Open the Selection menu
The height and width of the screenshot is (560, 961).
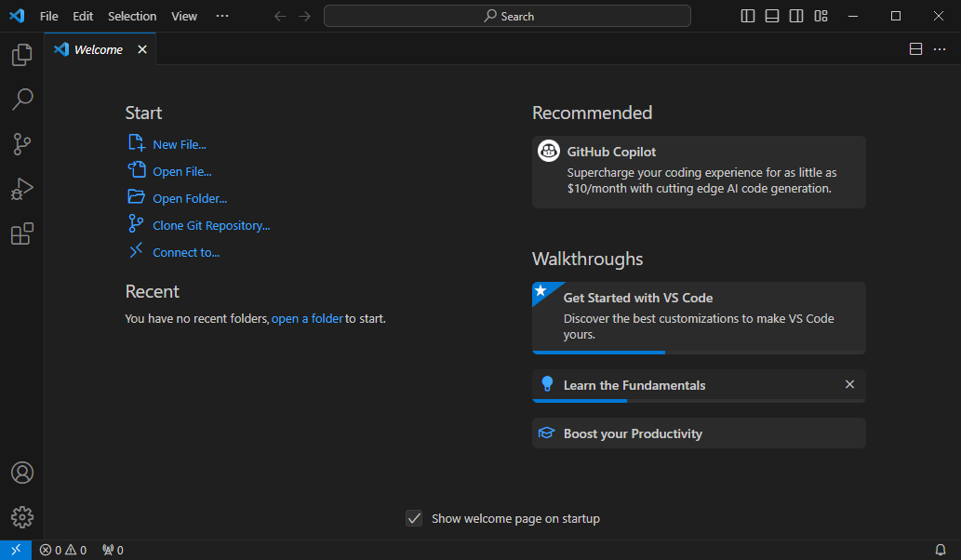coord(132,16)
